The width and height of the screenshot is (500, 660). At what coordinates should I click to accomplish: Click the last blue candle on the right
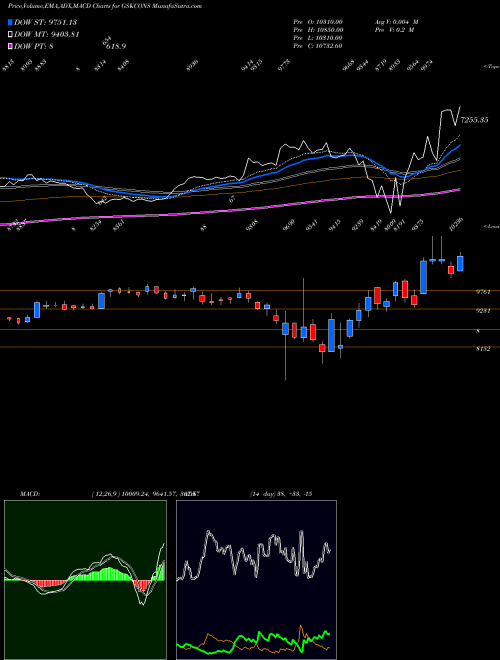pyautogui.click(x=460, y=263)
